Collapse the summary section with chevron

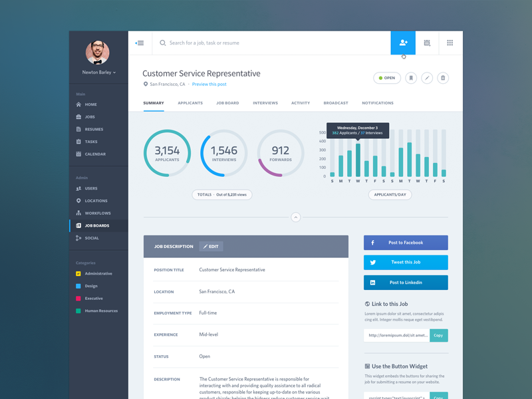(296, 217)
